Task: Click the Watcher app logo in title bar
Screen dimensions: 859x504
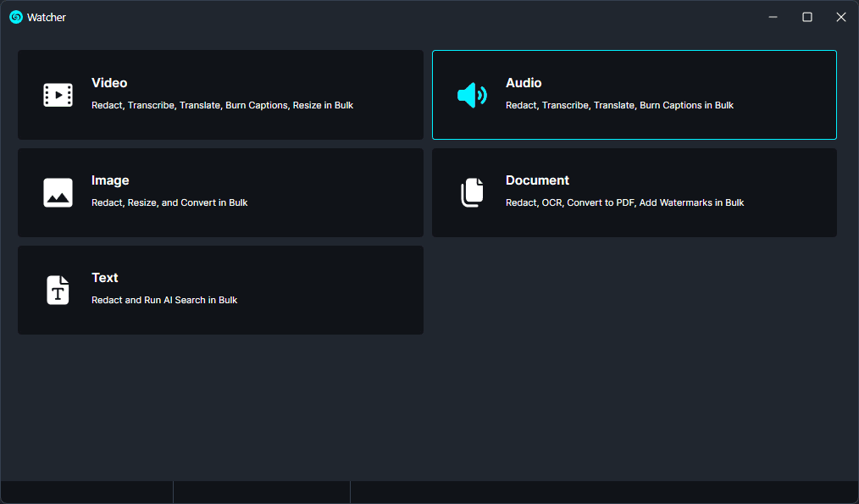Action: click(15, 17)
